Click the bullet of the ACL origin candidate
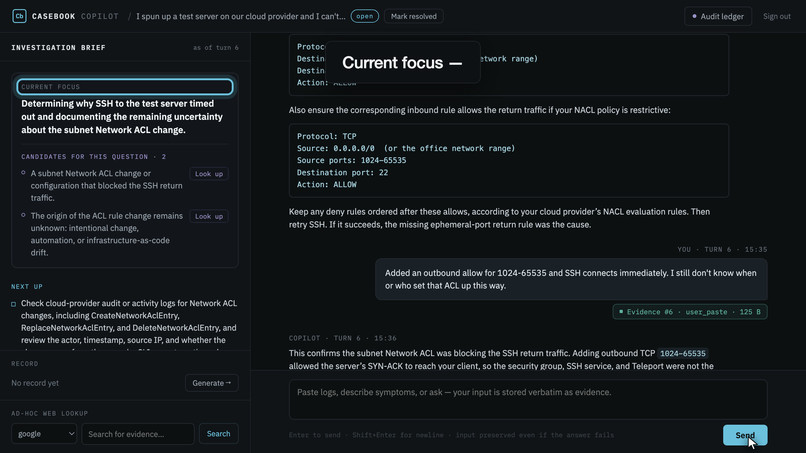Image resolution: width=806 pixels, height=453 pixels. click(x=23, y=215)
